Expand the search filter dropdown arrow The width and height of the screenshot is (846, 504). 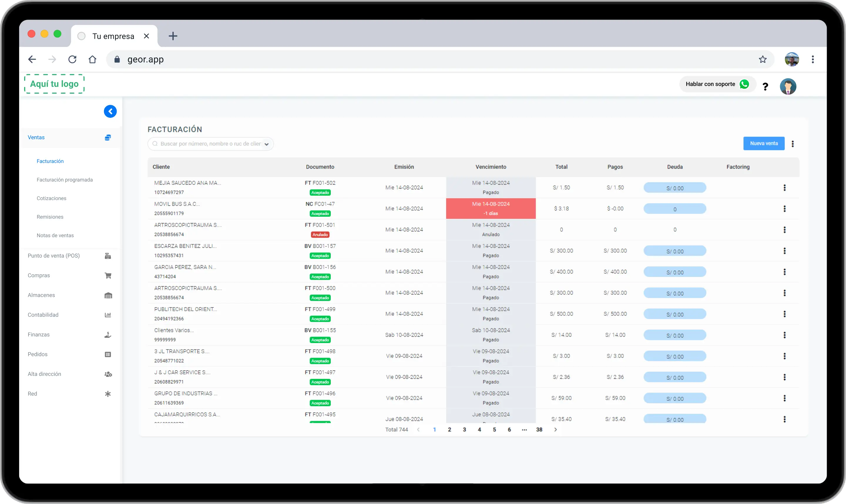[267, 144]
